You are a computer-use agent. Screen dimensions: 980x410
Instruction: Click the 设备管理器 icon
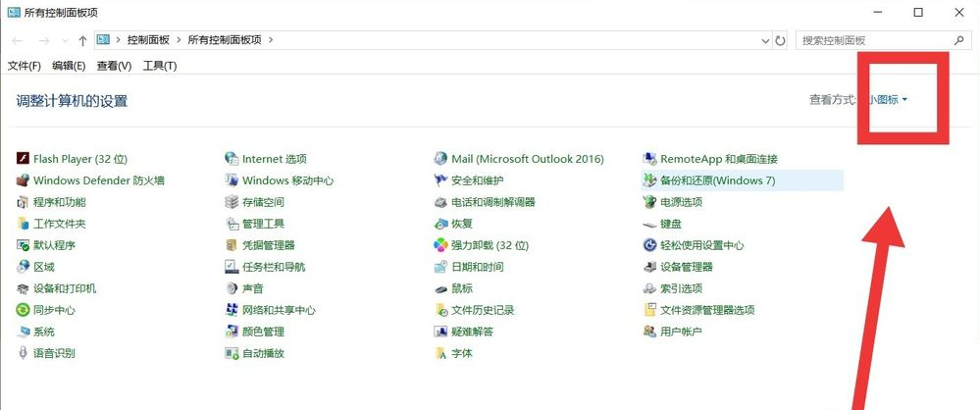click(650, 267)
